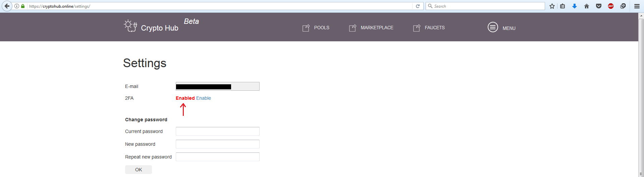
Task: Open bookmarks list icon
Action: pyautogui.click(x=562, y=6)
